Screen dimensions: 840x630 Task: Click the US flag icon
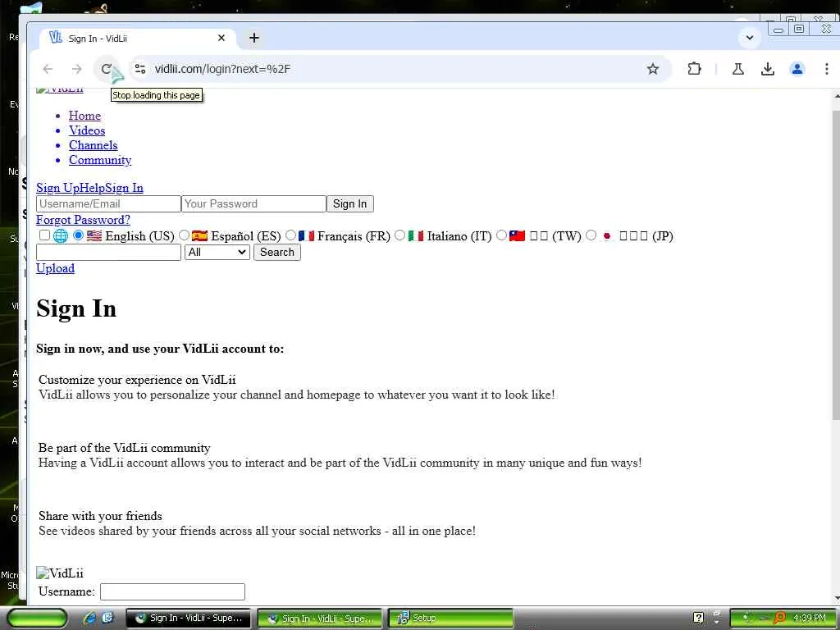(x=94, y=235)
